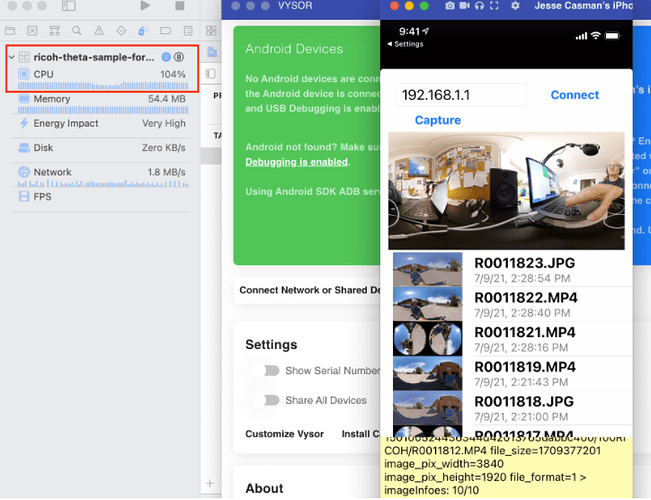This screenshot has height=500, width=651.
Task: Open the Energy Impact gauge
Action: click(x=102, y=123)
